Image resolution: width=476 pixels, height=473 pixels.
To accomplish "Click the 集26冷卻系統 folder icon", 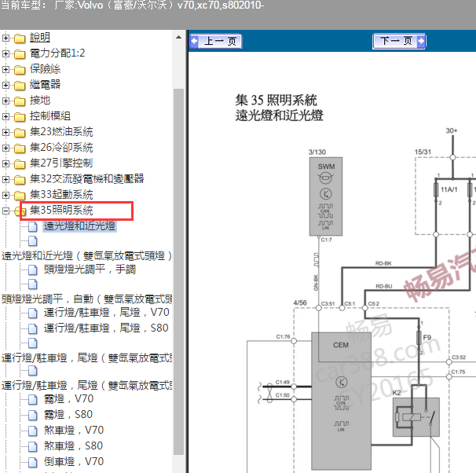I will pyautogui.click(x=20, y=148).
